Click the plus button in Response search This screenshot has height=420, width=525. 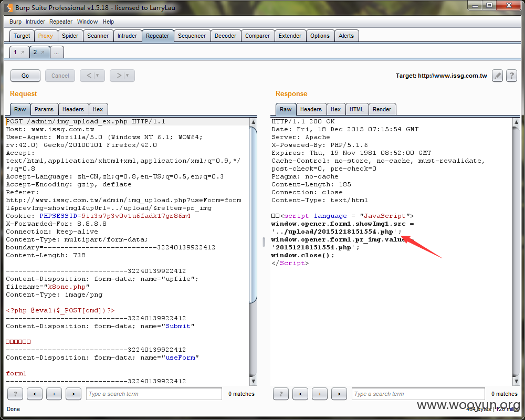(x=320, y=394)
